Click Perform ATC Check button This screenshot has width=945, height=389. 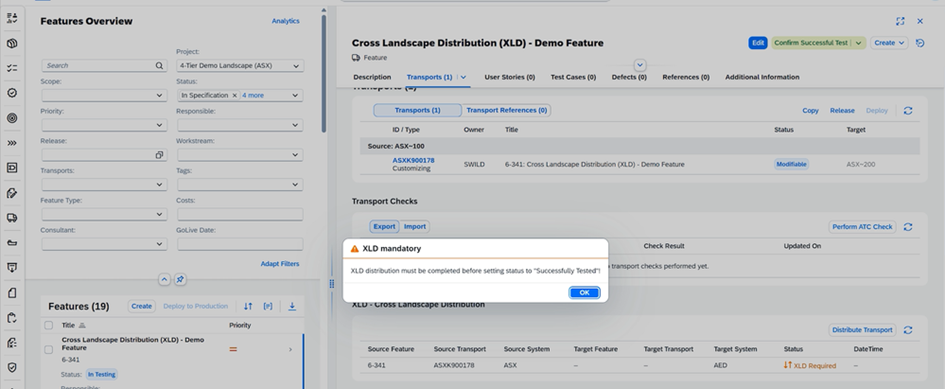click(x=862, y=227)
